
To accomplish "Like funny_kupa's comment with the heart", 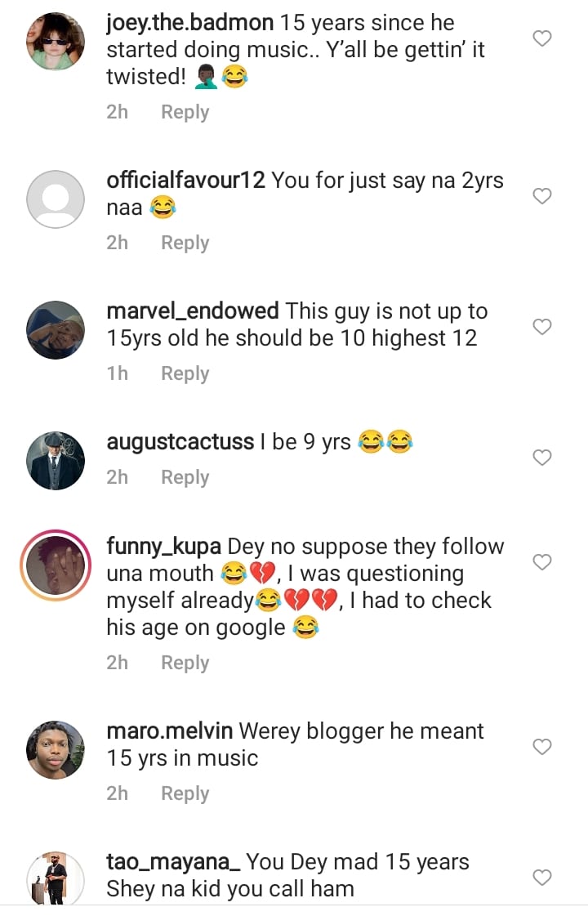I will 542,562.
